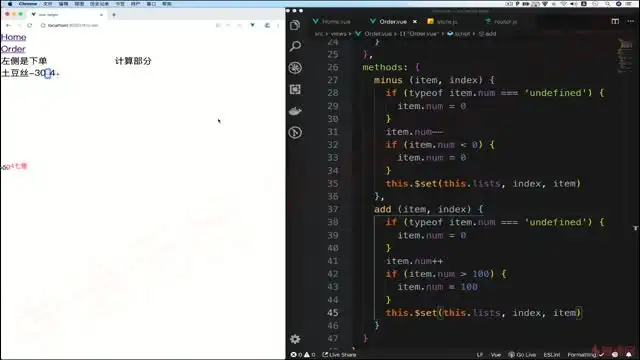
Task: Open the Search view in VS Code
Action: [295, 46]
